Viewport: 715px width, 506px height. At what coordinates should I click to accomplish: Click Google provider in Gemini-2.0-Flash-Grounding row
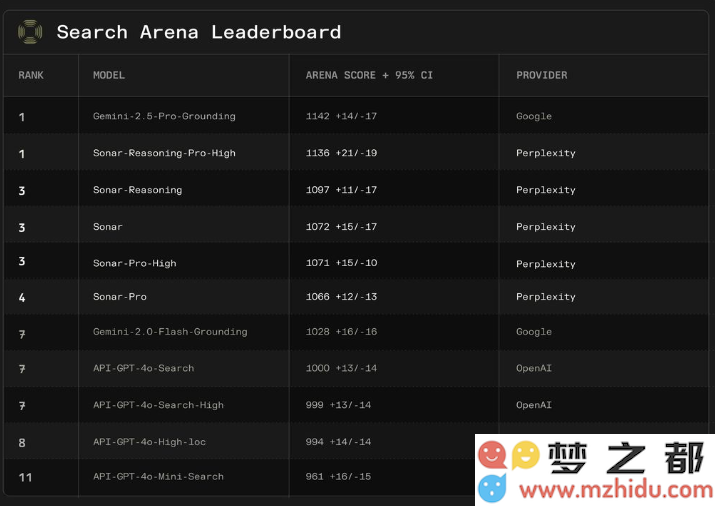(534, 332)
